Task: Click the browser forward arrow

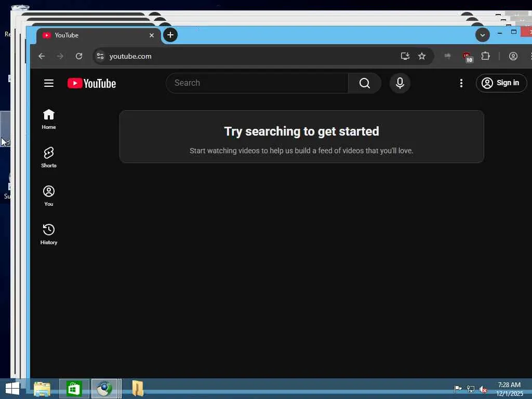Action: [x=60, y=56]
